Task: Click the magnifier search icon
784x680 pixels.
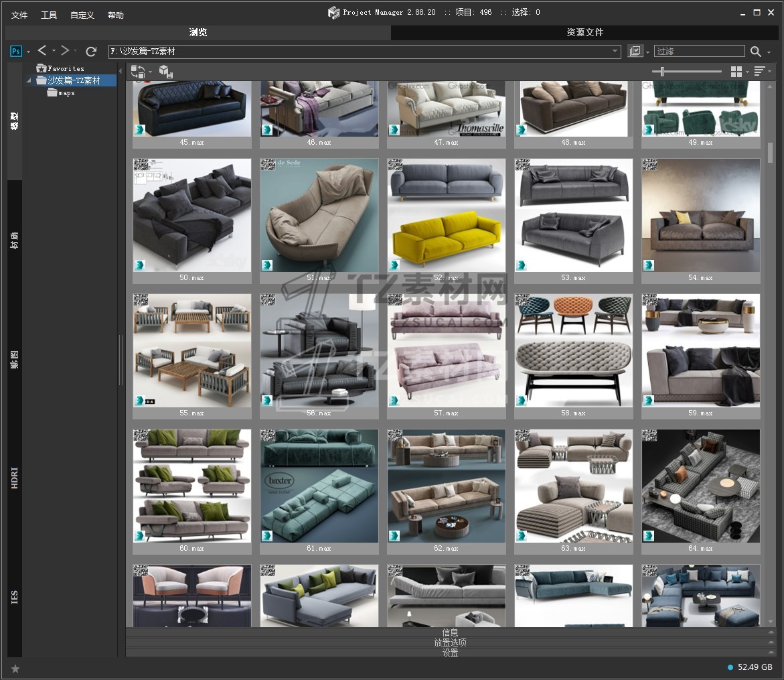Action: tap(756, 52)
